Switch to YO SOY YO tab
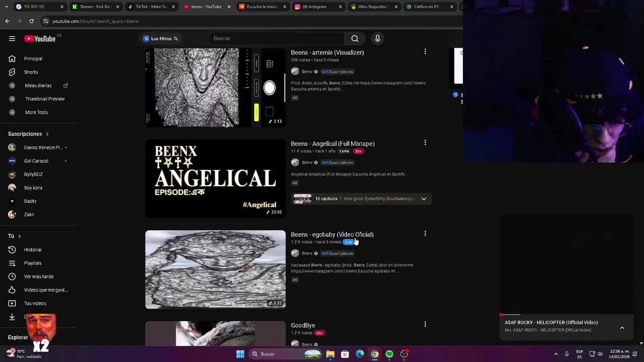This screenshot has height=362, width=644. click(x=39, y=7)
